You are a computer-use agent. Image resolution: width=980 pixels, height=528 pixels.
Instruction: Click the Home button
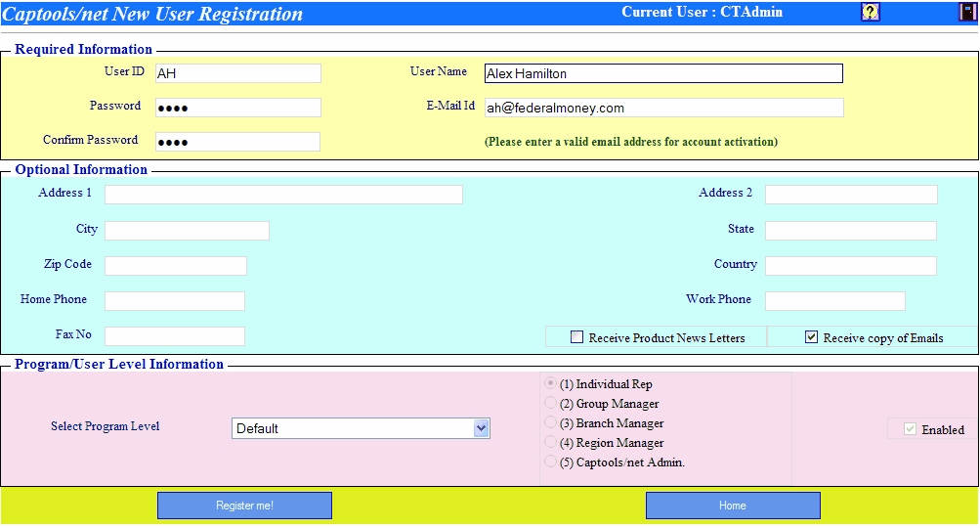click(x=733, y=506)
